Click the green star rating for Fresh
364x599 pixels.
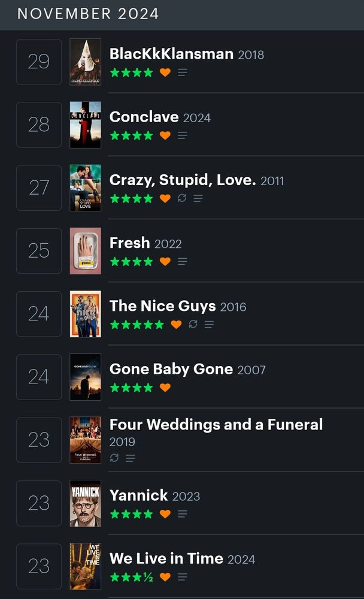131,261
